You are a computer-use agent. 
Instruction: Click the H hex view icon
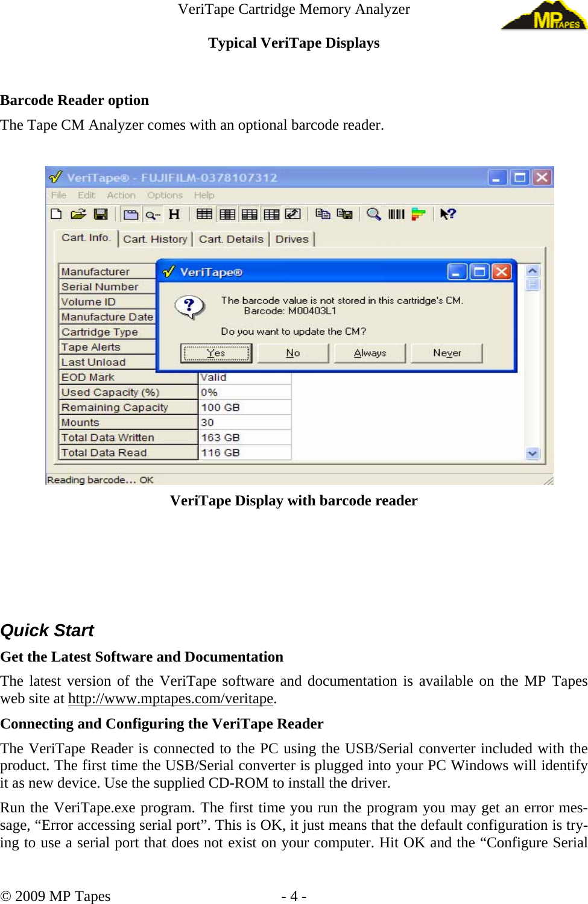pyautogui.click(x=173, y=214)
